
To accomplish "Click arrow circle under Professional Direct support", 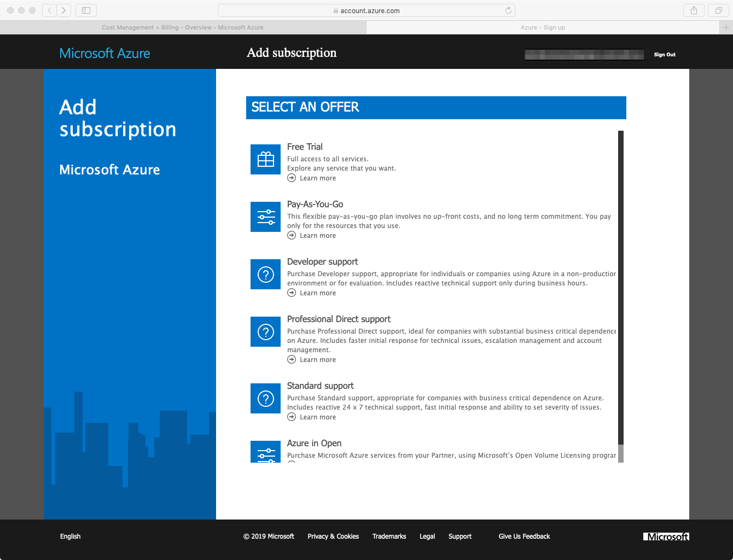I will pos(292,359).
